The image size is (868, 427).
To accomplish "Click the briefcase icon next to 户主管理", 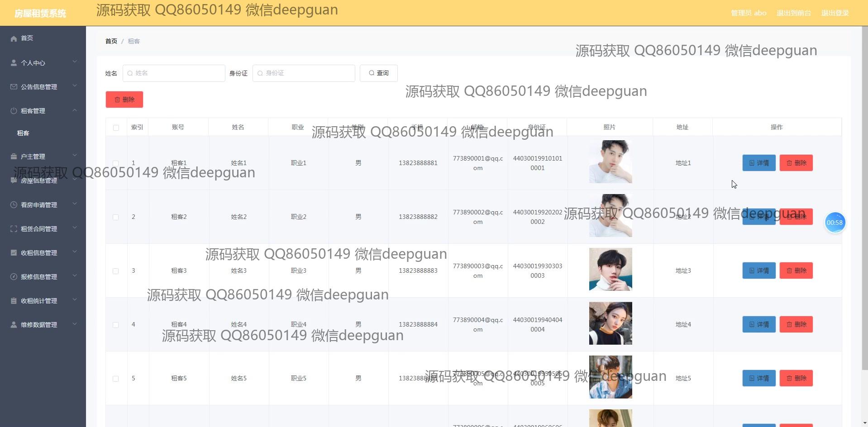I will (14, 157).
